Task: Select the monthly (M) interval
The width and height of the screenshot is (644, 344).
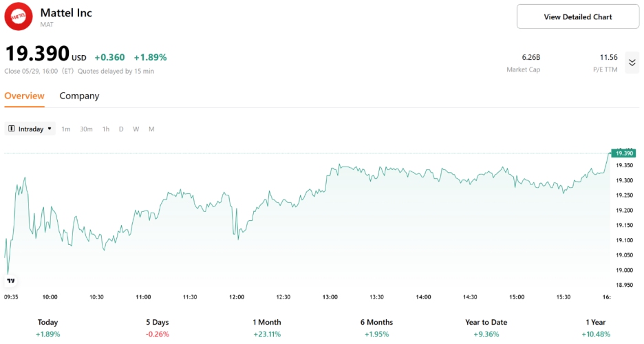Action: point(151,129)
